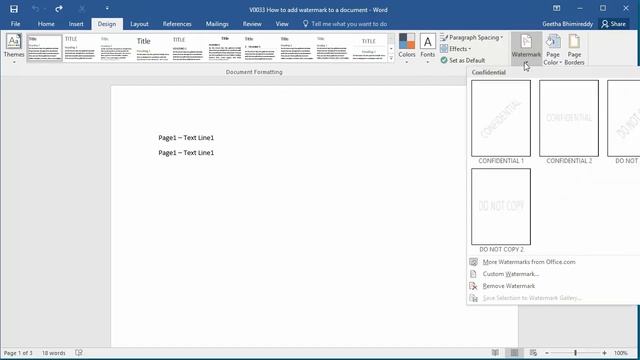Image resolution: width=640 pixels, height=360 pixels.
Task: Click the Undo arrow icon
Action: pyautogui.click(x=36, y=9)
